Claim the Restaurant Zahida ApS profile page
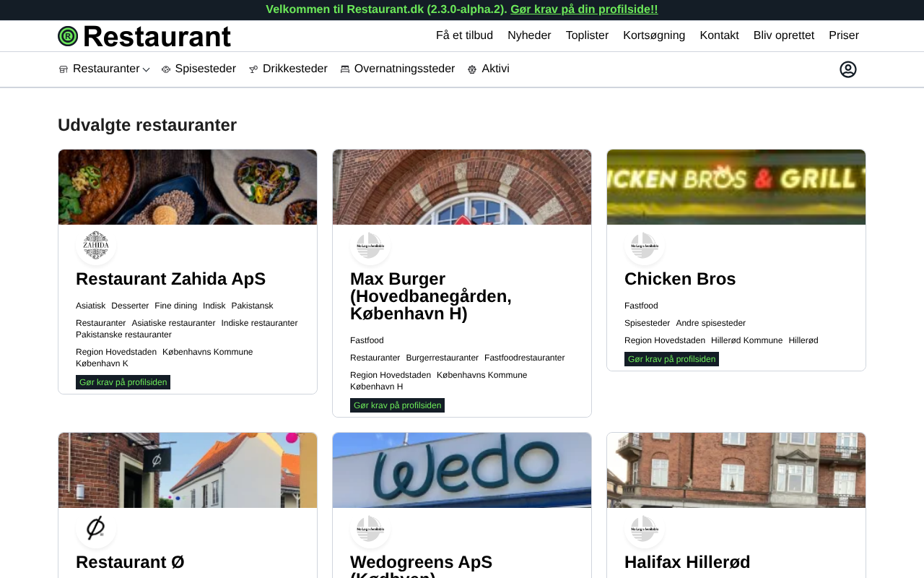Screen dimensions: 924x578 (123, 382)
